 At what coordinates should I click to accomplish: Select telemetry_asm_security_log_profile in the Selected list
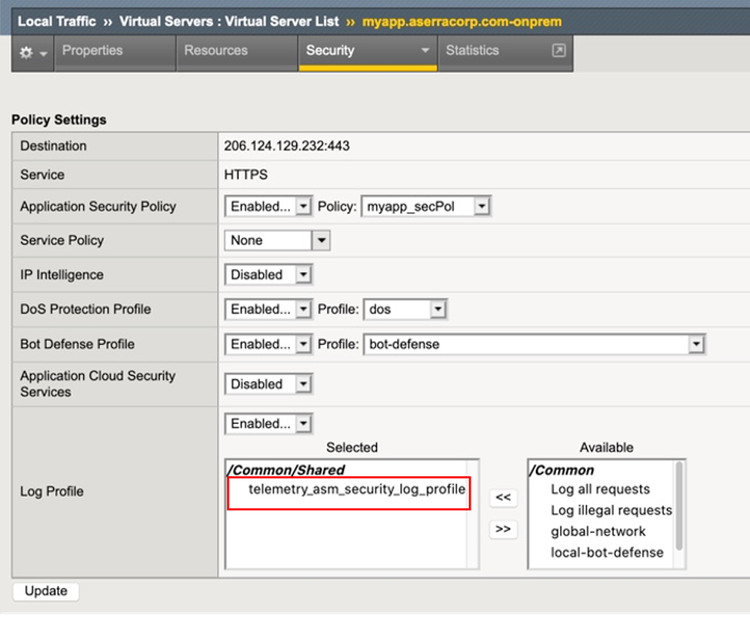[356, 490]
